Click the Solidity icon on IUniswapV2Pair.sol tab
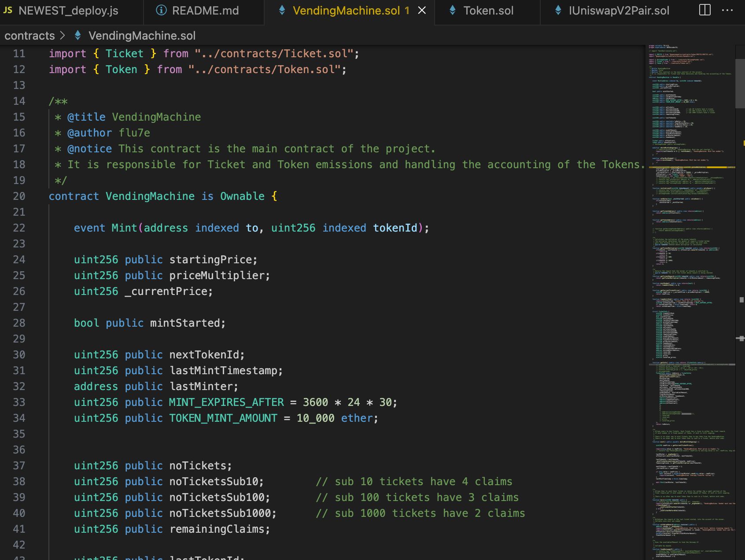The width and height of the screenshot is (745, 560). pyautogui.click(x=558, y=10)
